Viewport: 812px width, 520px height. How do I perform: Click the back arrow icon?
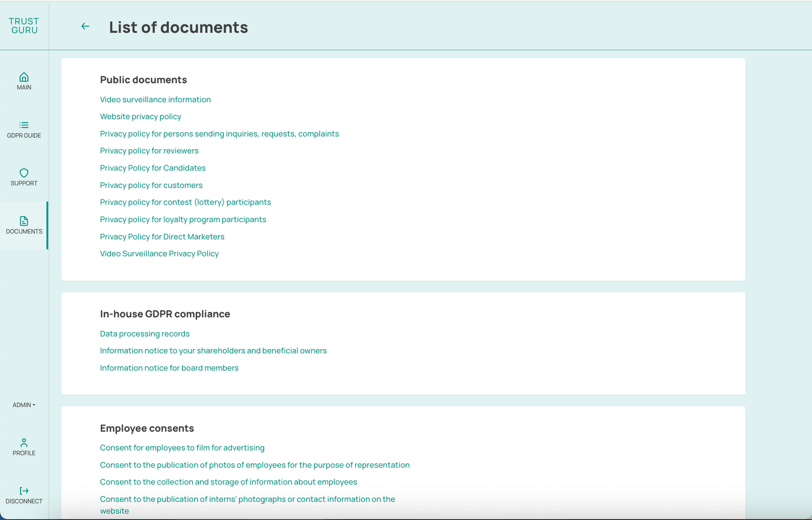[x=85, y=27]
